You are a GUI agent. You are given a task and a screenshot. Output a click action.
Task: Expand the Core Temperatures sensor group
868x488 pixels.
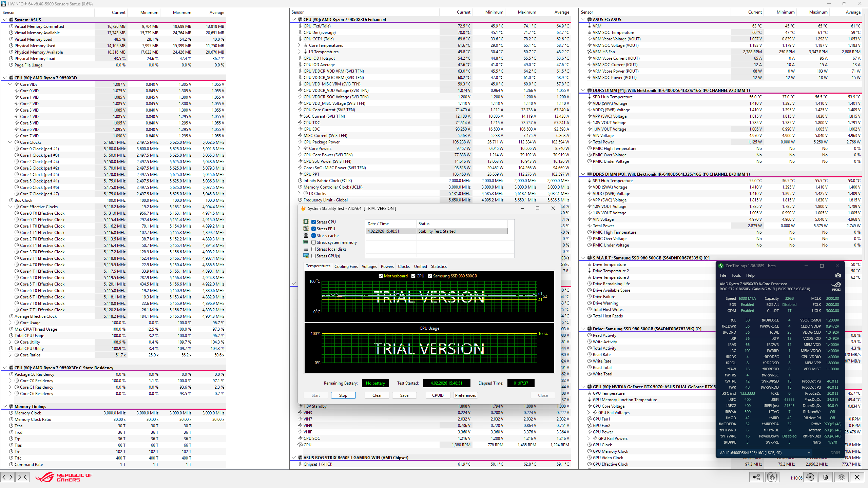tap(299, 45)
